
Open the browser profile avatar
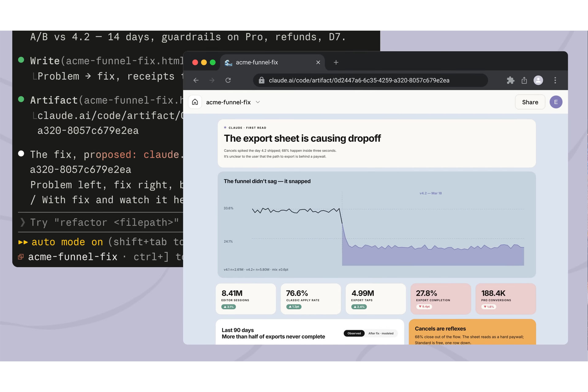(x=538, y=80)
